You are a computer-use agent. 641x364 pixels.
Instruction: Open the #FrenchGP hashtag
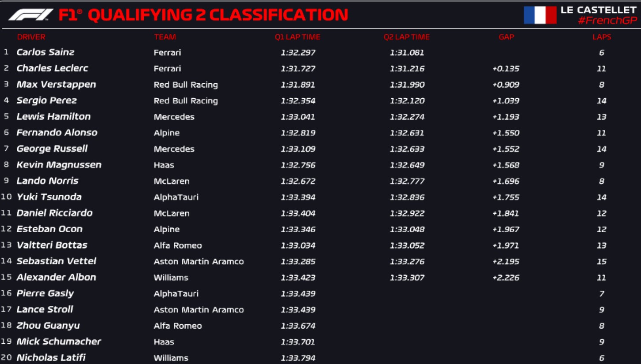pyautogui.click(x=607, y=21)
